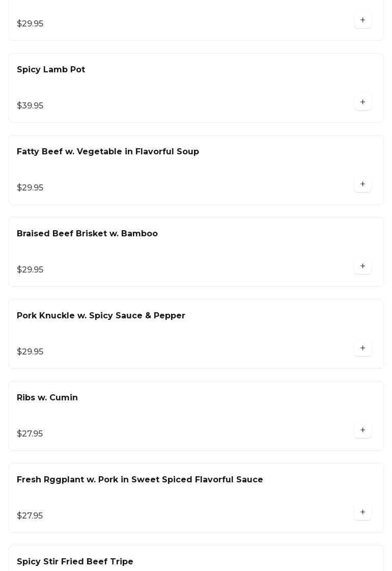
Task: Open Fresh Rggplant w. Pork item title
Action: click(140, 479)
